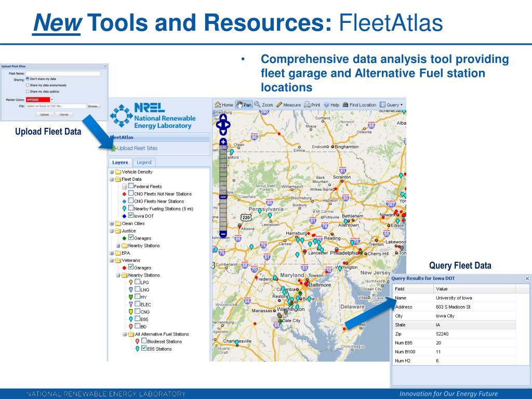Click the map pan compass control
532x399 pixels.
click(223, 125)
